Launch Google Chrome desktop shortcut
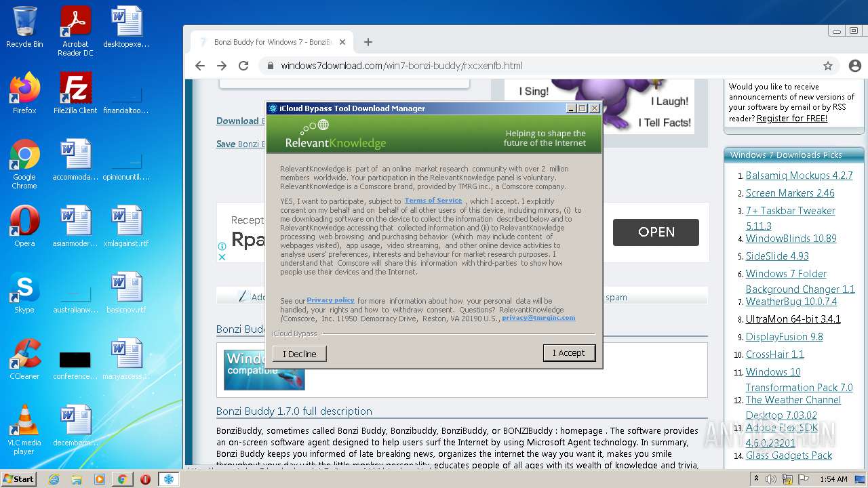This screenshot has height=488, width=868. [24, 164]
